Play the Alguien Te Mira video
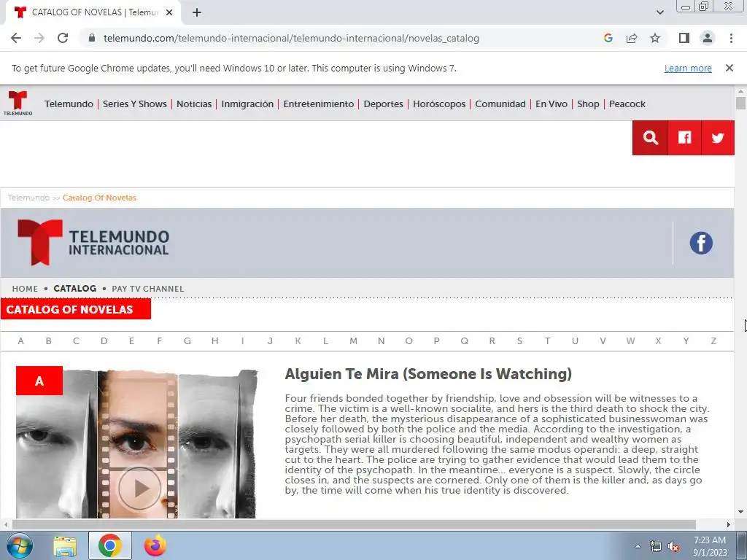747x560 pixels. click(139, 488)
